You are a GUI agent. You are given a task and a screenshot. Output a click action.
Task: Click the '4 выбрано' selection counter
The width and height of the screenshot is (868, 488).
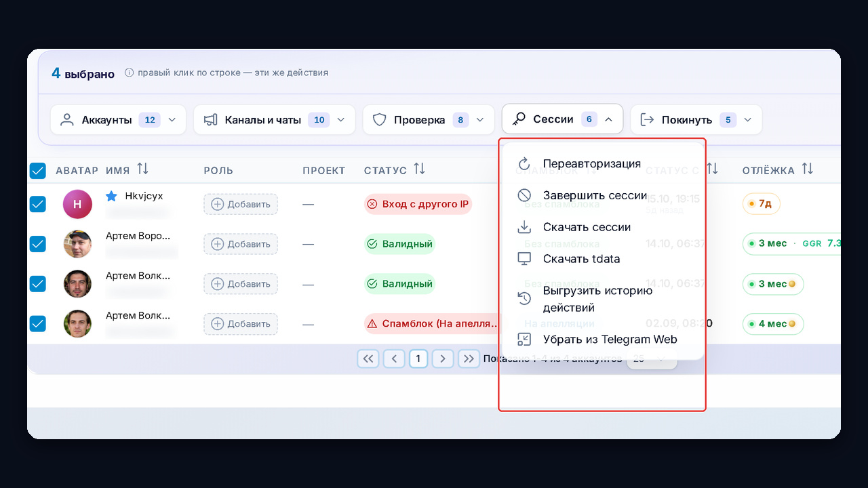click(83, 73)
